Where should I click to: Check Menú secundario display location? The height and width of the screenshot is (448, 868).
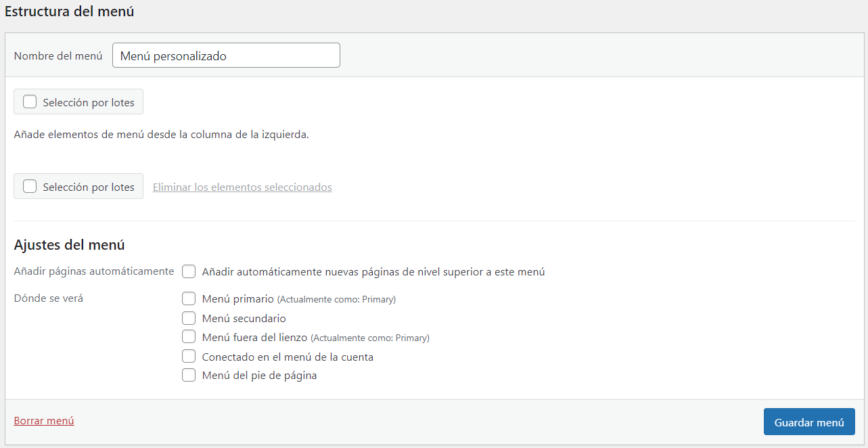(x=189, y=317)
